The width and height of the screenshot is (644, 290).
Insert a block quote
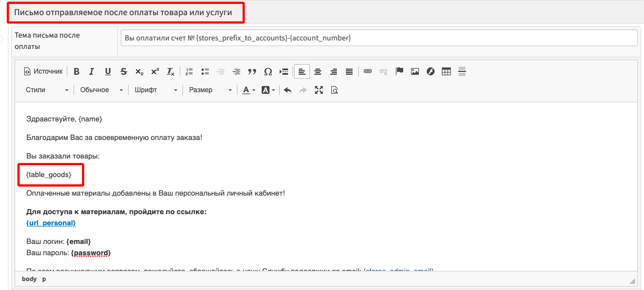pyautogui.click(x=252, y=71)
